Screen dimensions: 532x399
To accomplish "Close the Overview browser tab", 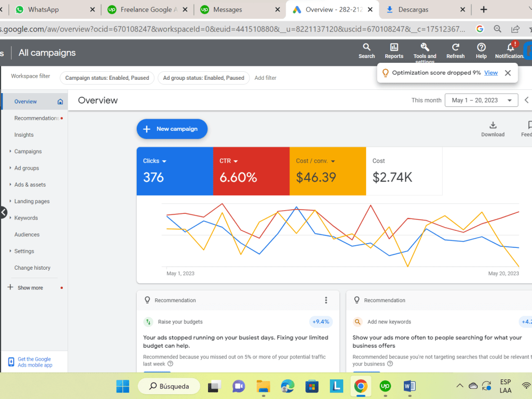I will click(x=370, y=10).
